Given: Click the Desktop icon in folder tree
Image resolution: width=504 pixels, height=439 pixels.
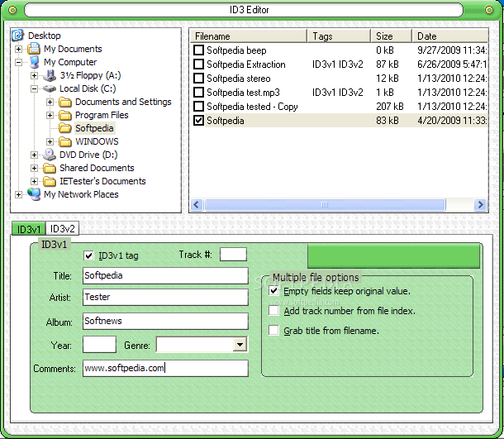Looking at the screenshot, I should [x=18, y=36].
